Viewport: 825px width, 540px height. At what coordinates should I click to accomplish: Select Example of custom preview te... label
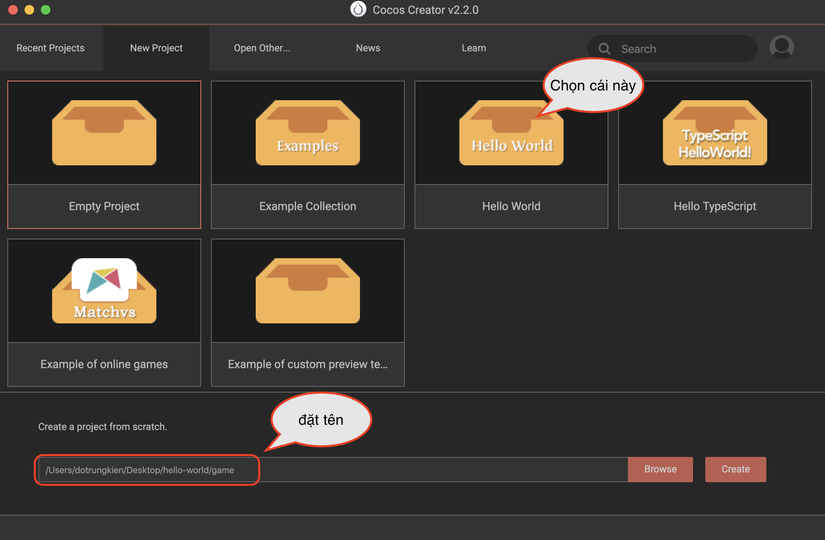[x=308, y=364]
